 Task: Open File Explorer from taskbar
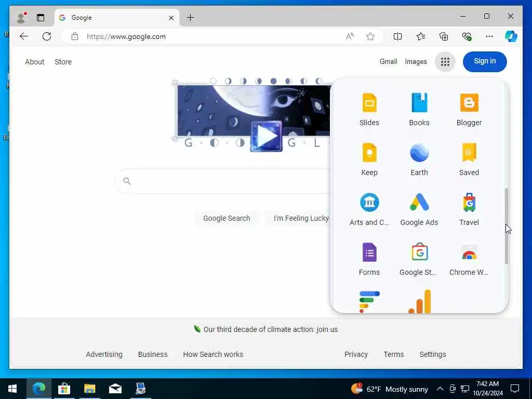click(89, 389)
